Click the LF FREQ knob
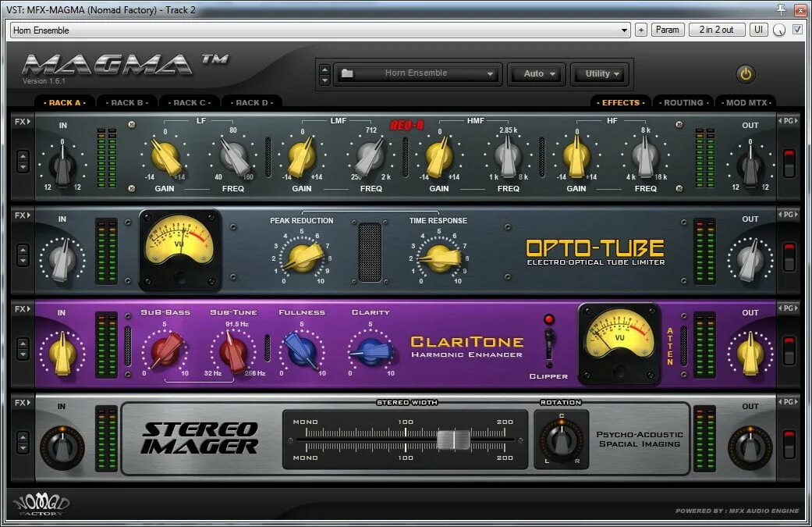Viewport: 812px width, 527px height. pos(233,156)
